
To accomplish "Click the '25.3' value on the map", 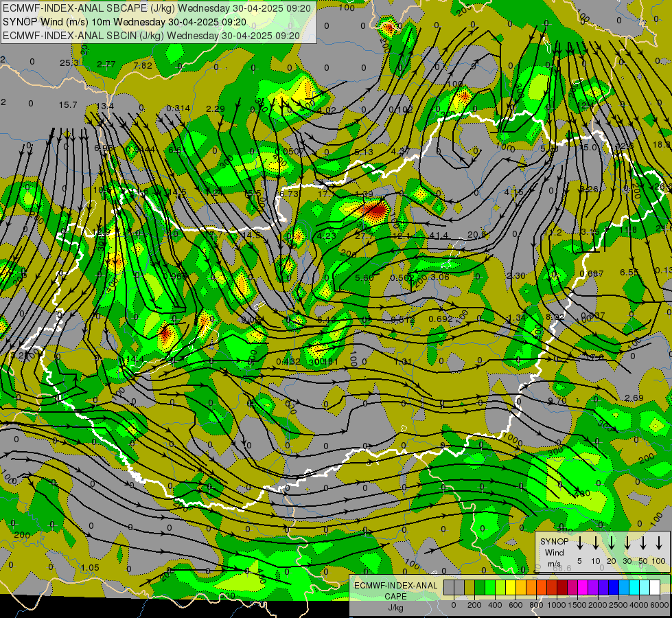I will point(69,63).
